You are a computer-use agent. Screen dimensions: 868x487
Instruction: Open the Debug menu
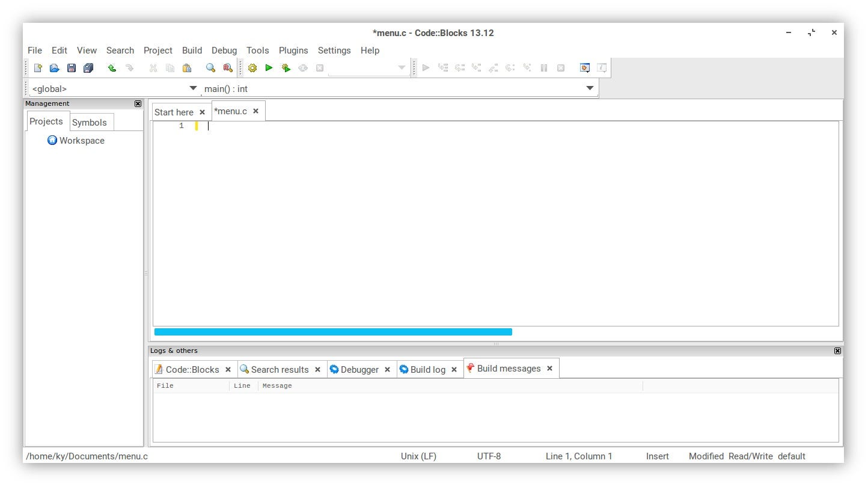(x=224, y=51)
